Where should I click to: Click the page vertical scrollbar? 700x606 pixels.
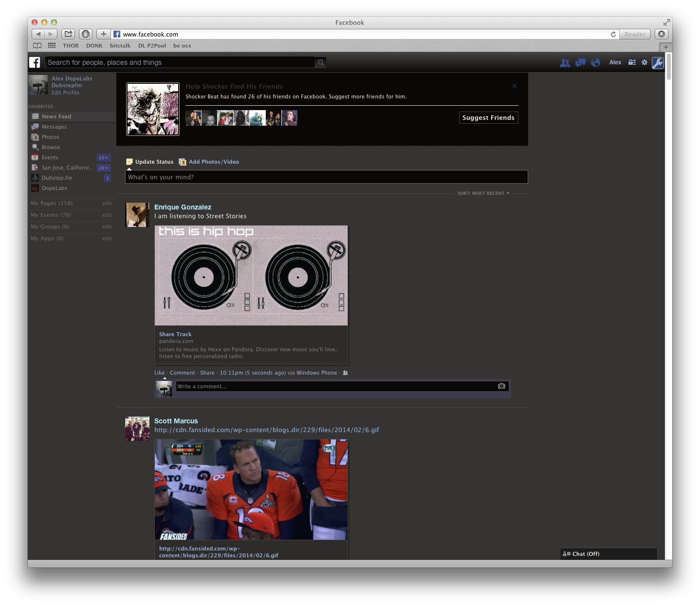669,66
